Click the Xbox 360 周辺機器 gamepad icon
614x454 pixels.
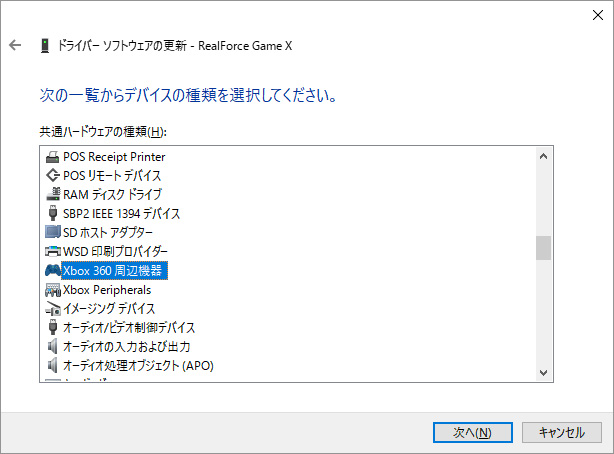pos(52,270)
